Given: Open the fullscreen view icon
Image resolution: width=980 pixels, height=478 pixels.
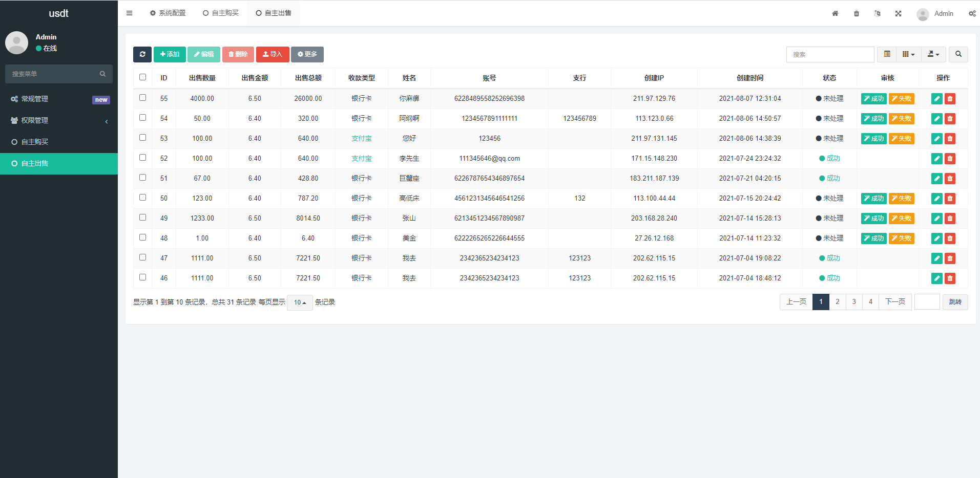Looking at the screenshot, I should point(898,14).
